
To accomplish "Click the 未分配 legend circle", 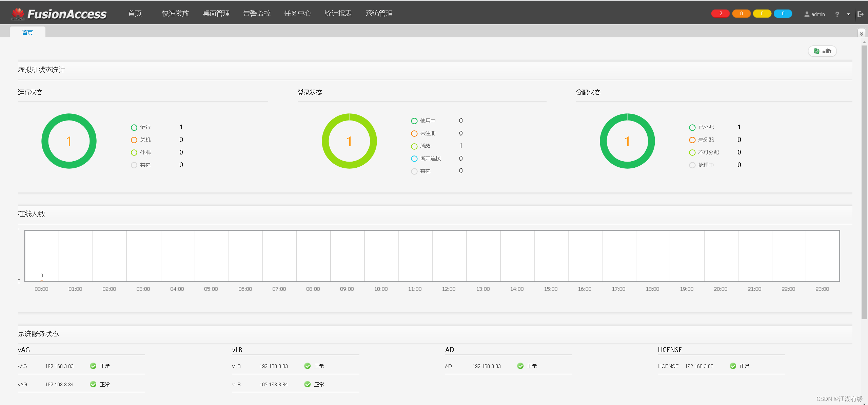I will (x=692, y=140).
